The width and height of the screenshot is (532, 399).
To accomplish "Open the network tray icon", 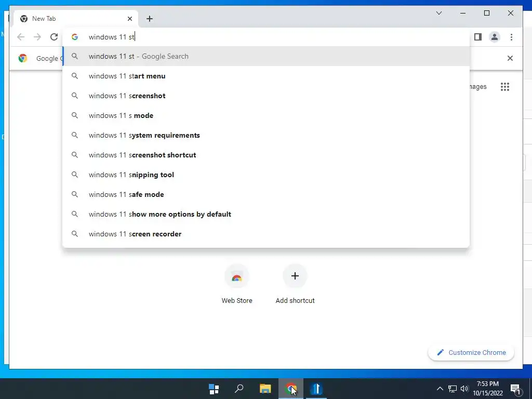I will [x=453, y=389].
